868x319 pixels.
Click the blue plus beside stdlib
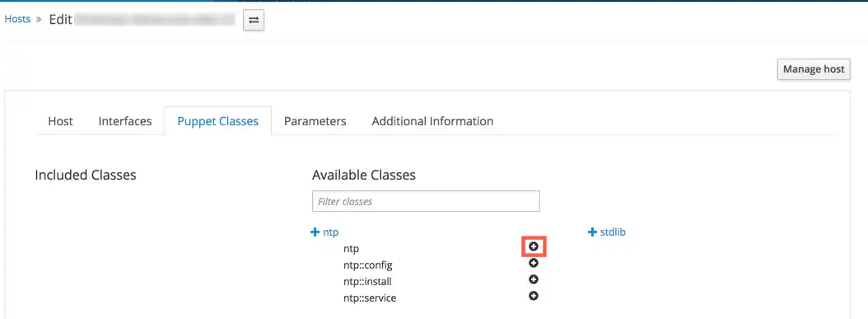coord(592,232)
